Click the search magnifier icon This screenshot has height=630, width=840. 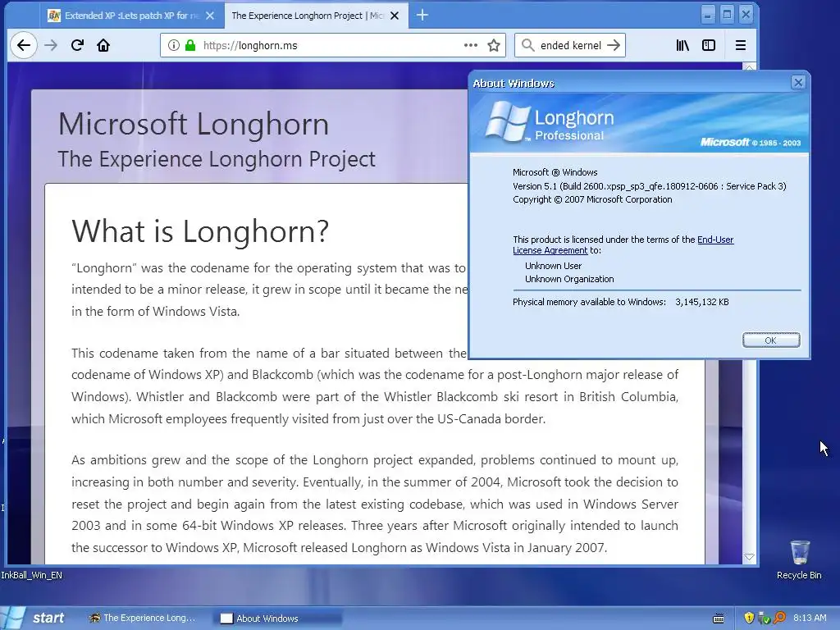[527, 46]
